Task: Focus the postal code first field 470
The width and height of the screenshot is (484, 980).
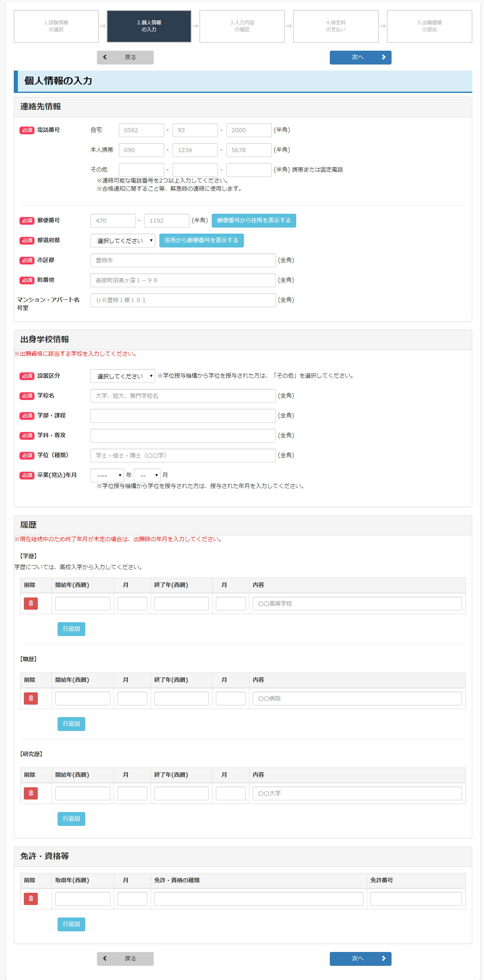Action: [113, 221]
